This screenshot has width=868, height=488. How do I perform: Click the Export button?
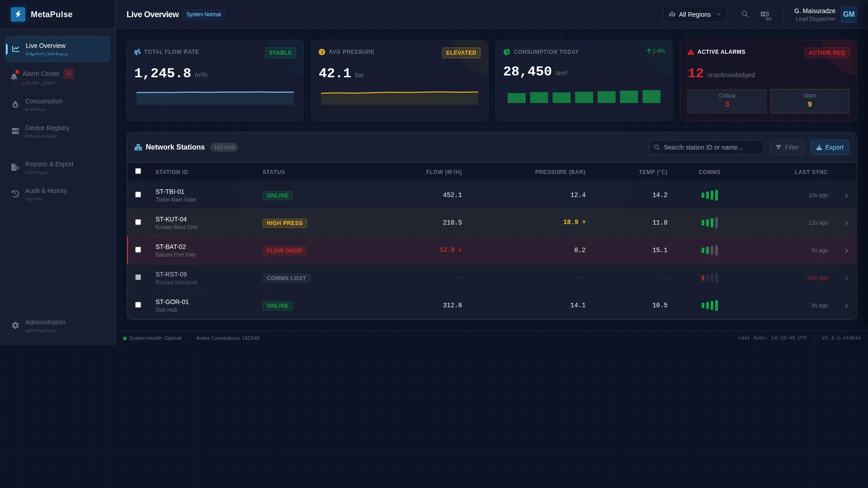click(x=830, y=147)
